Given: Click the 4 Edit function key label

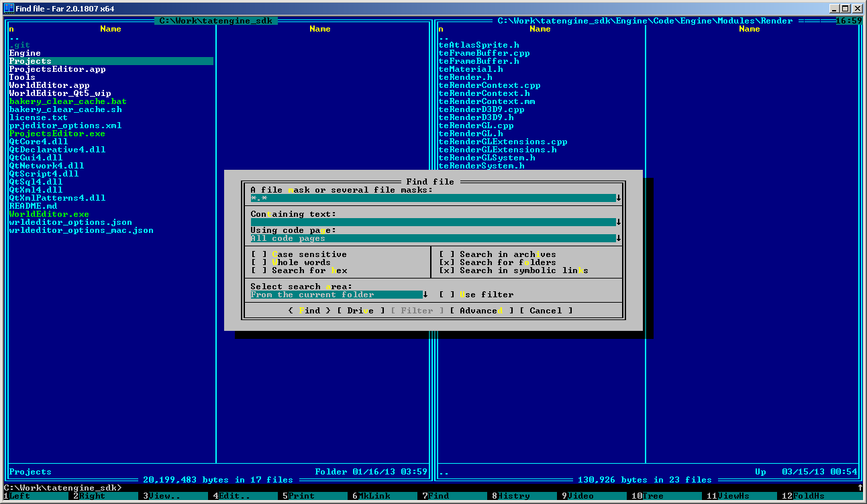Looking at the screenshot, I should [232, 496].
